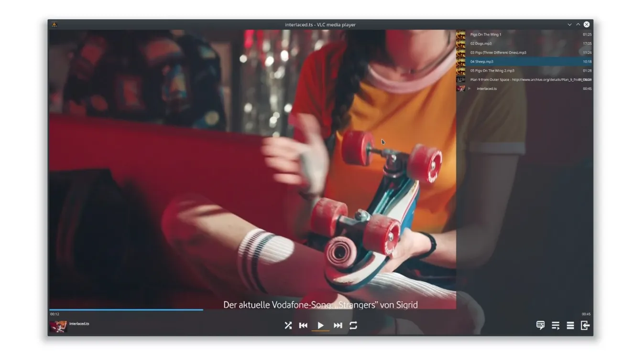Select 'Plan 9 from Outer Space' entry
644x362 pixels.
524,80
